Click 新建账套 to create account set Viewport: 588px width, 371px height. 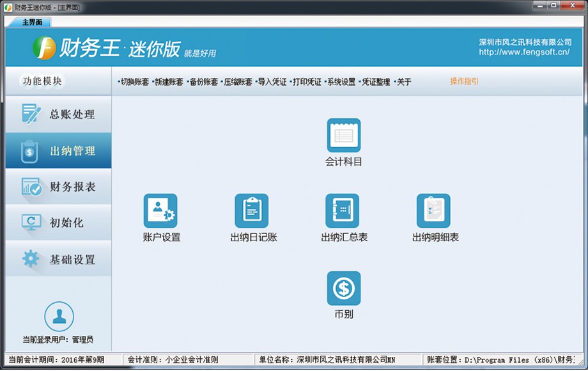coord(167,81)
